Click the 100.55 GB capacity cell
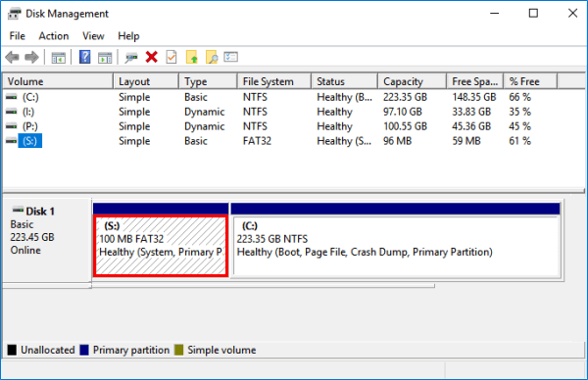 (x=405, y=126)
